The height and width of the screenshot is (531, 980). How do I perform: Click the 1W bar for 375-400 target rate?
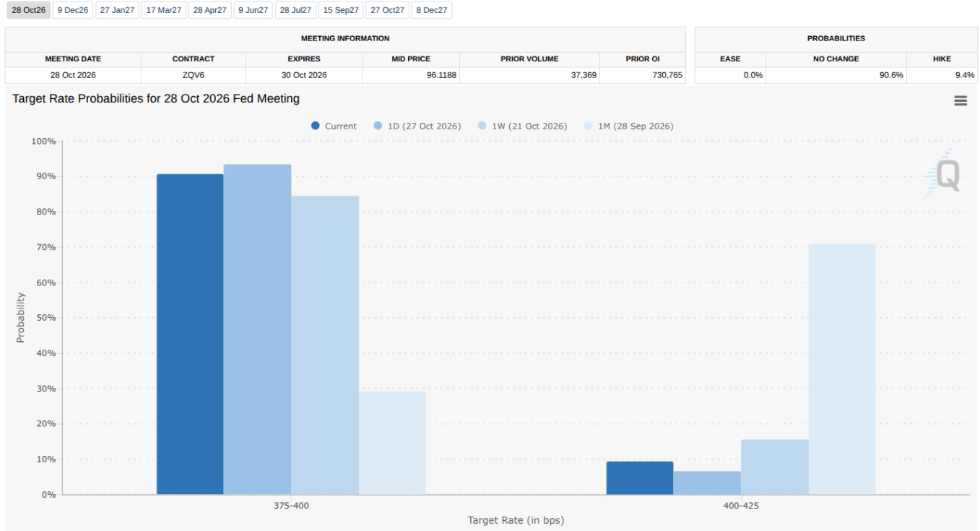tap(325, 345)
